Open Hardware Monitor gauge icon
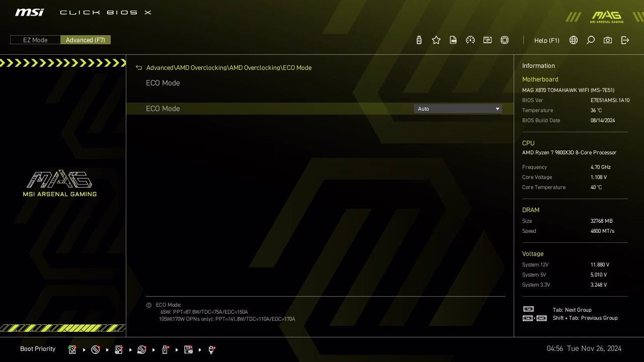 click(x=470, y=40)
